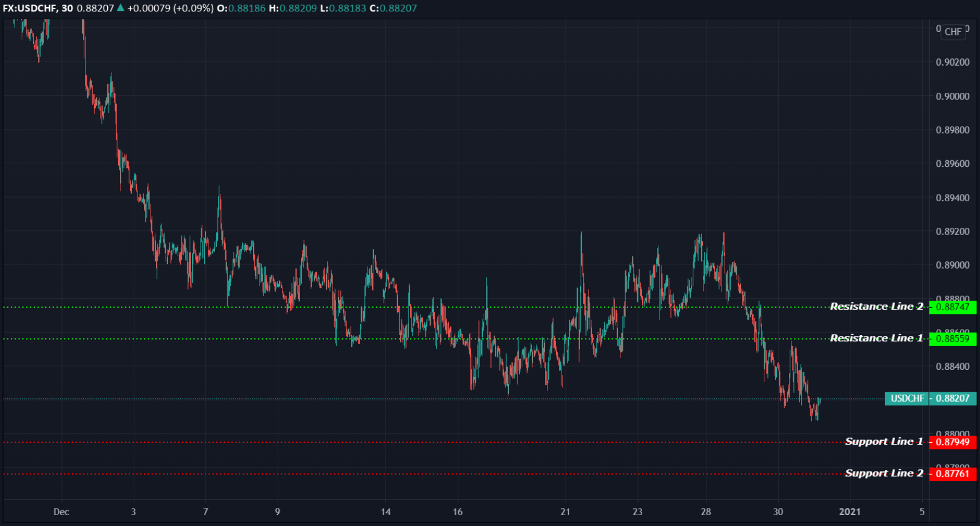Click the 14 date label on time axis
The height and width of the screenshot is (526, 980).
(x=385, y=512)
